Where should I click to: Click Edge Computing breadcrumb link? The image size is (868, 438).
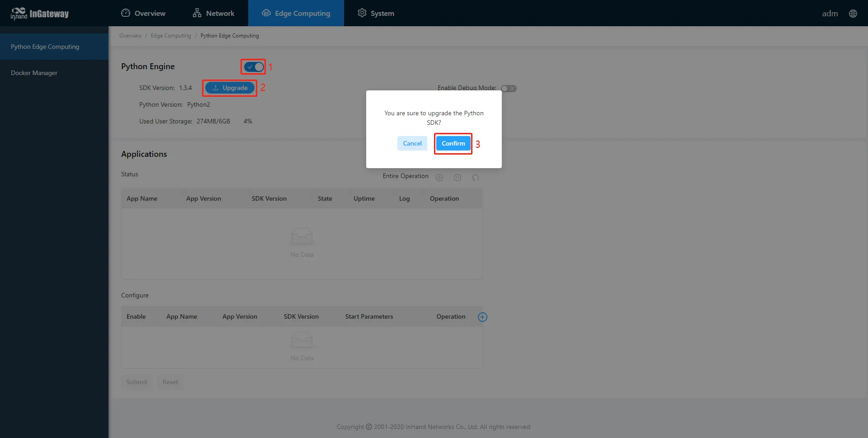171,36
